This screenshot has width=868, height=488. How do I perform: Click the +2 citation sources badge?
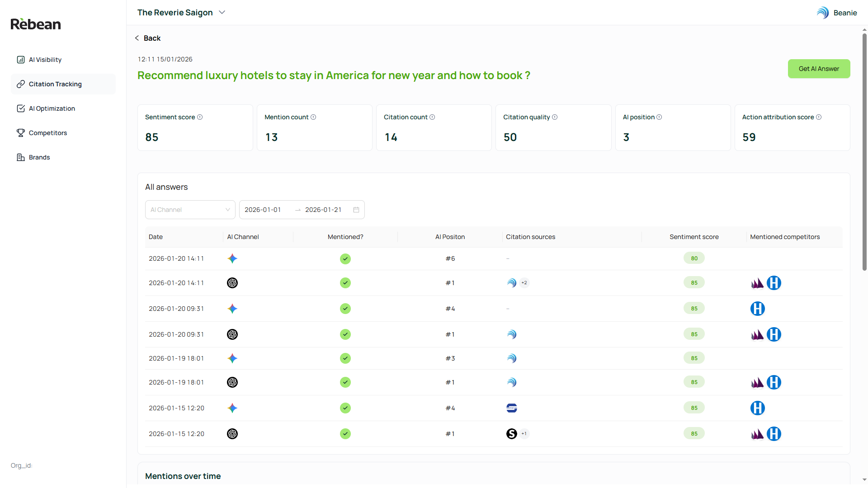pyautogui.click(x=524, y=283)
